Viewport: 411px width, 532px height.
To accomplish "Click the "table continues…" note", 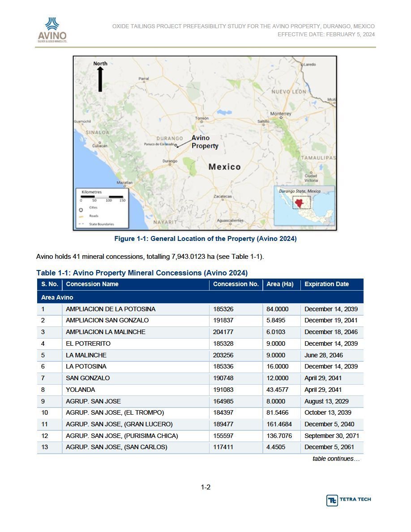I will point(336,459).
